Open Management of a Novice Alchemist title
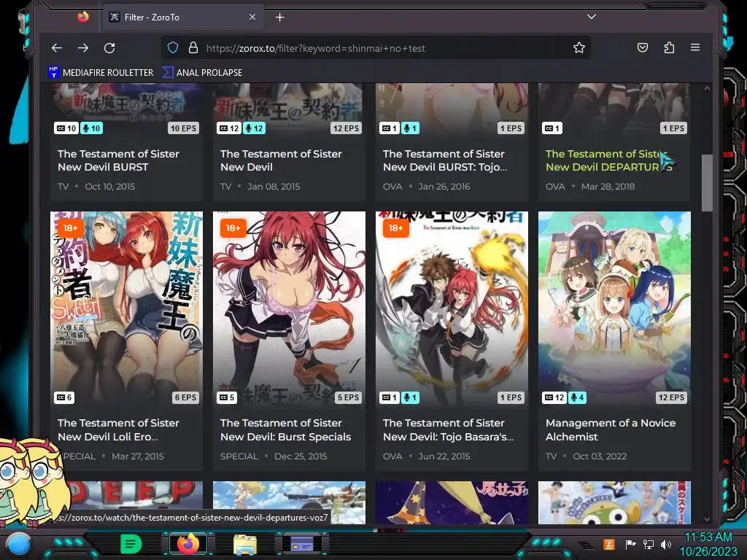The width and height of the screenshot is (747, 560). (x=611, y=429)
